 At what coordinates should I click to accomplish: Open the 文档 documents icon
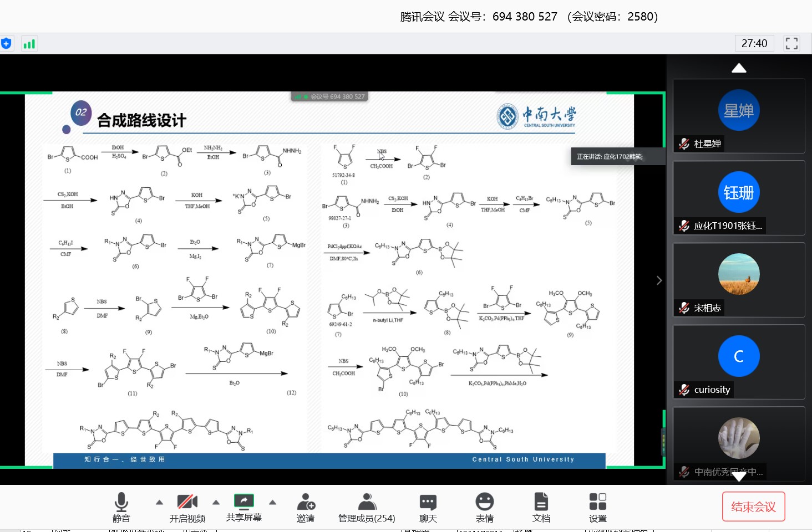tap(541, 502)
